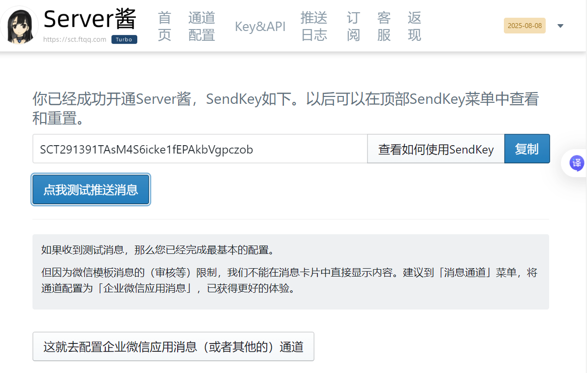
Task: Click 查看如何使用SendKey button
Action: [x=436, y=149]
